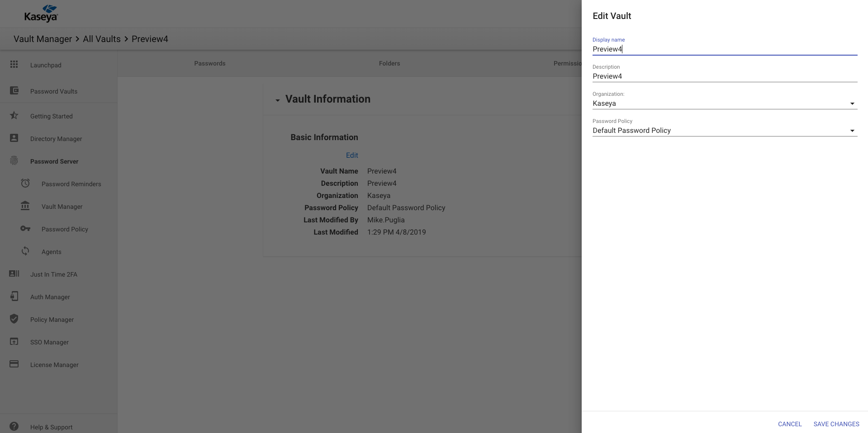Click the Password Reminders alarm icon
The width and height of the screenshot is (868, 433).
pyautogui.click(x=25, y=184)
